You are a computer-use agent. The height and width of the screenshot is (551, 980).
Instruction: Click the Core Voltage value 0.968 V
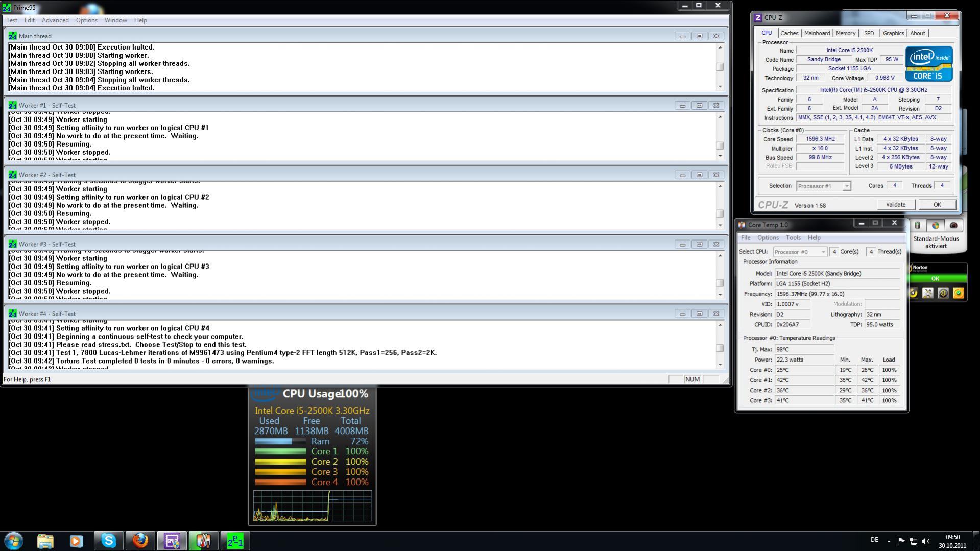[885, 78]
